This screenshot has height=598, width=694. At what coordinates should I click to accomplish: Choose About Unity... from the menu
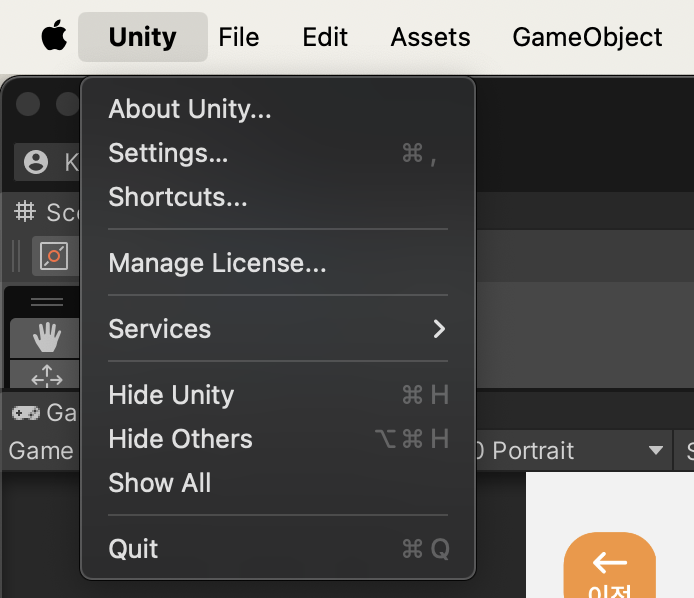(278, 109)
